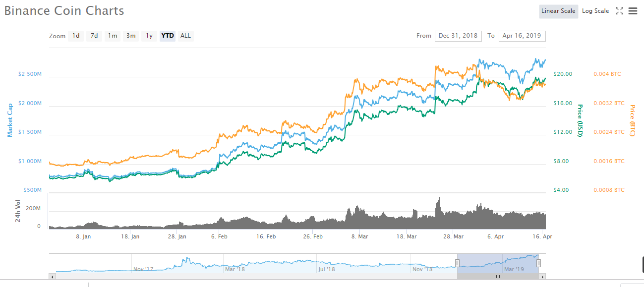Click navigator scrollbar left arrow

tap(53, 277)
